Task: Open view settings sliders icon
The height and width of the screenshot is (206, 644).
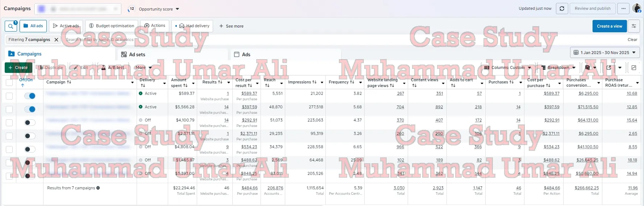Action: (634, 26)
